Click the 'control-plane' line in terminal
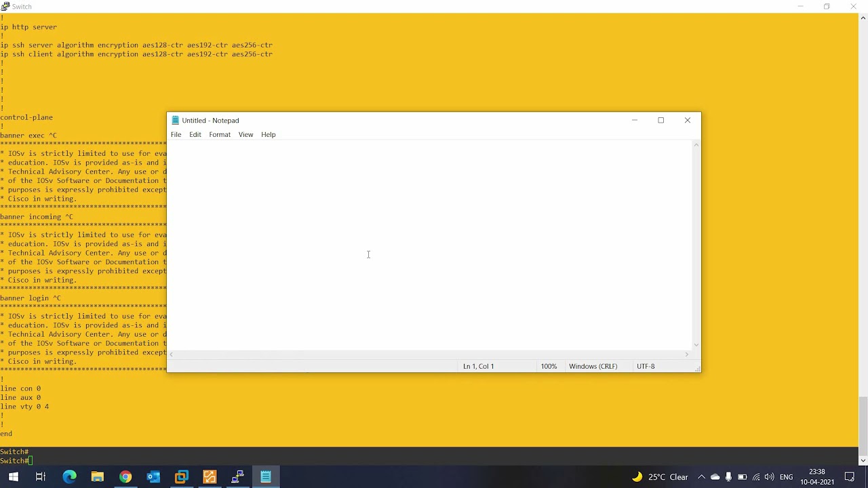 [x=26, y=117]
